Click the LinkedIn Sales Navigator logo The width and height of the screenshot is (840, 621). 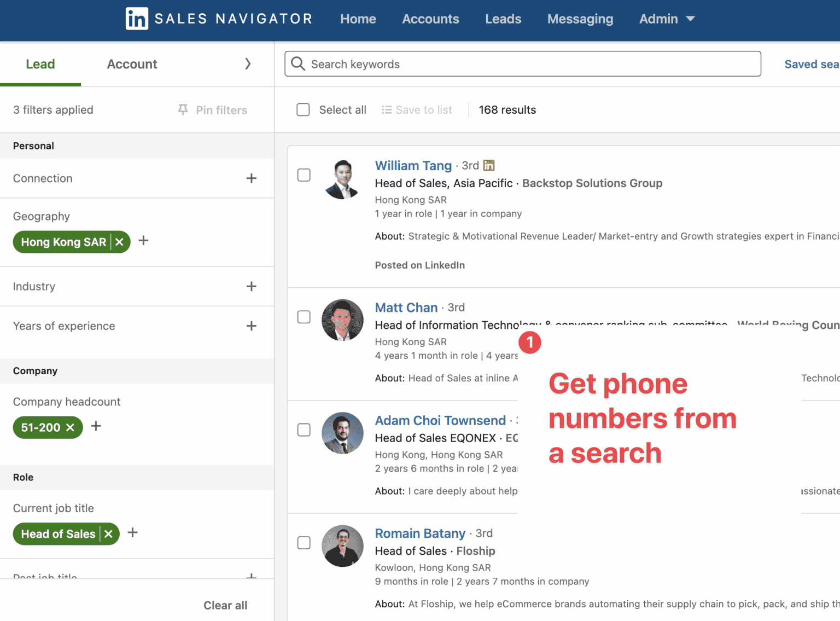coord(136,19)
